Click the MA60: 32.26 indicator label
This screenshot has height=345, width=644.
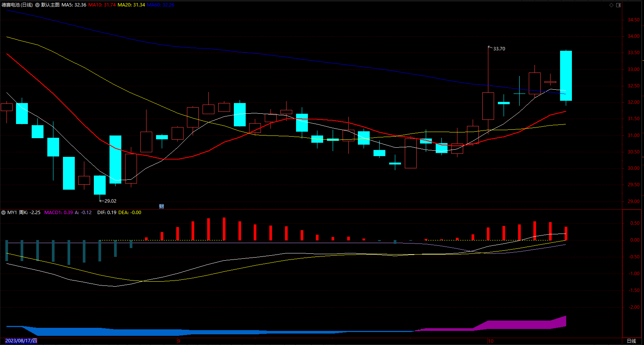click(x=161, y=5)
